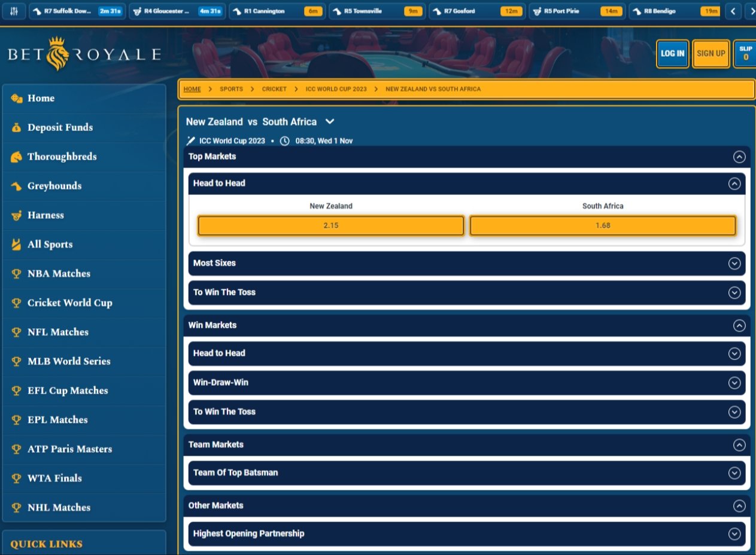This screenshot has width=756, height=555.
Task: Click the Harness racing icon in sidebar
Action: (17, 216)
